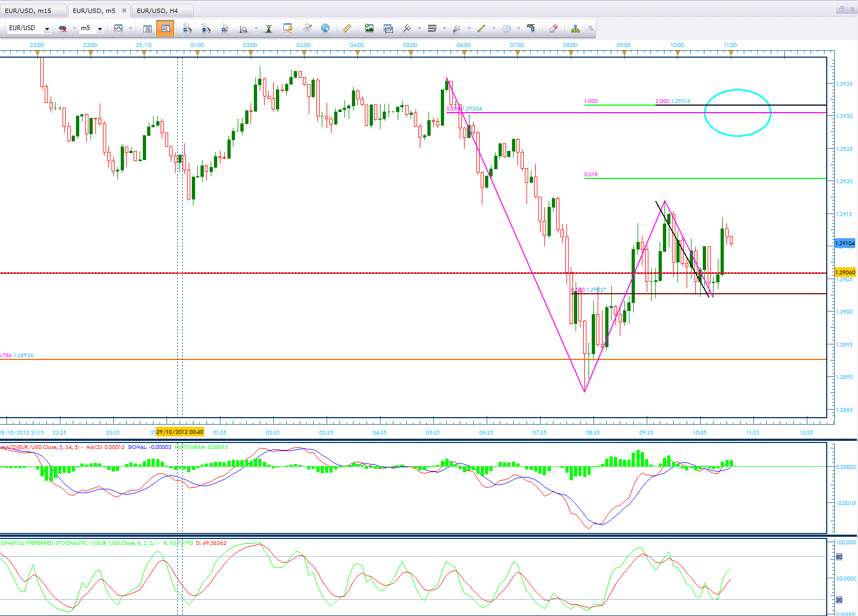The width and height of the screenshot is (858, 616).
Task: Click the 1.29060 price level tag
Action: click(x=845, y=272)
